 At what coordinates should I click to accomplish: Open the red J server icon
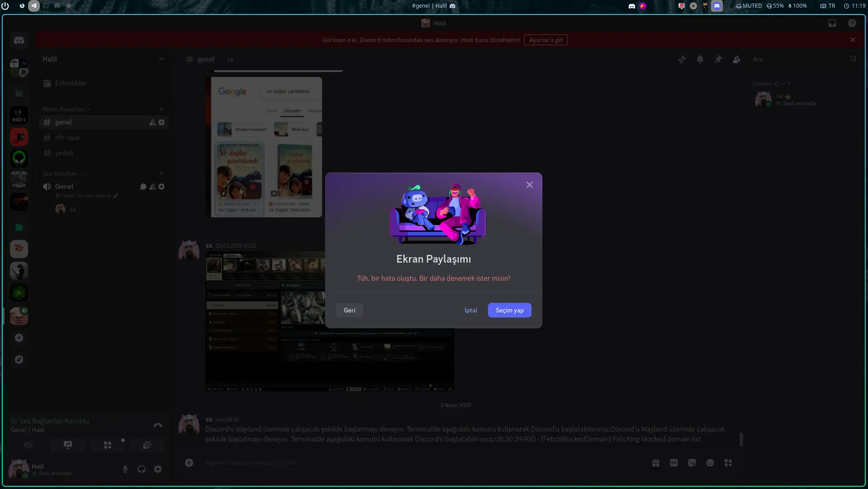(19, 137)
